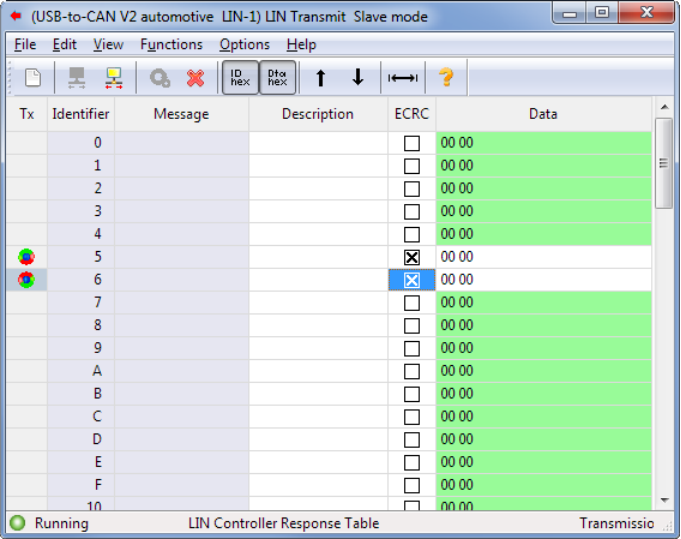Click the Tx indicator icon for identifier 6
This screenshot has height=539, width=681.
[26, 279]
